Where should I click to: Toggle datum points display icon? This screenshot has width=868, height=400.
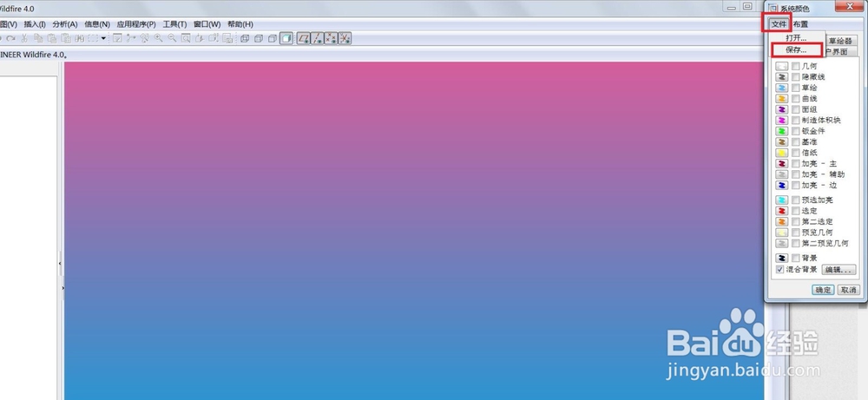click(x=331, y=38)
